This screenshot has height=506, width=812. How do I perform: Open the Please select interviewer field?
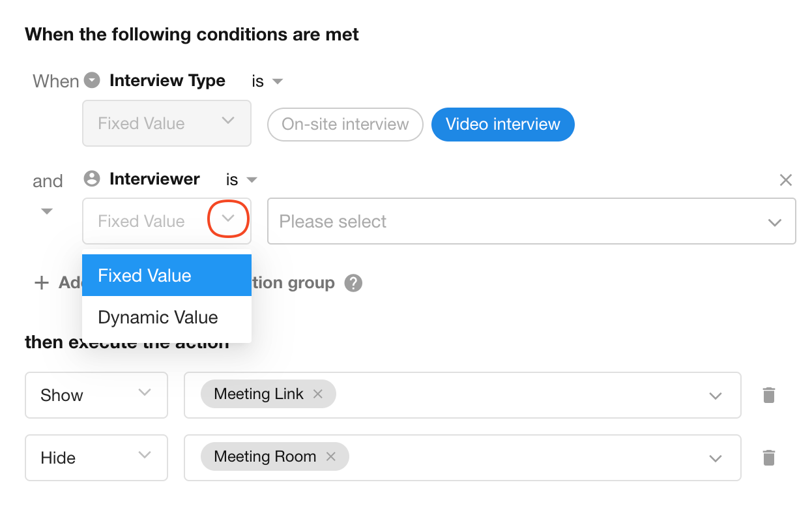coord(531,222)
